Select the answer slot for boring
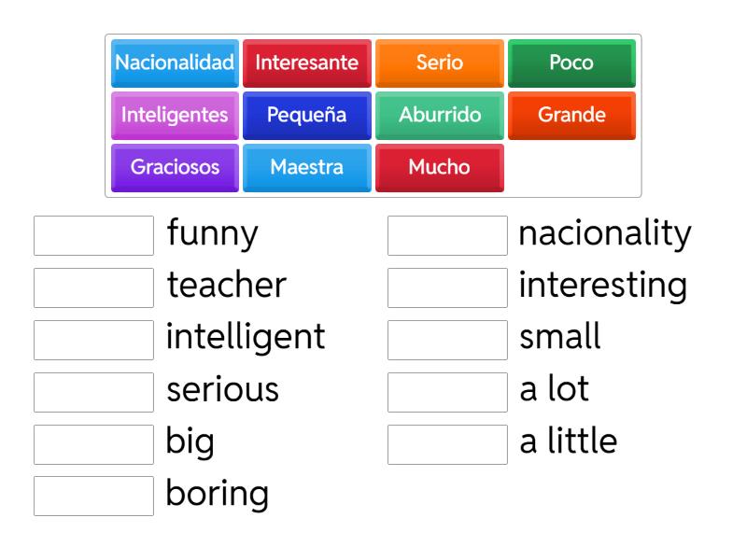 coord(93,496)
